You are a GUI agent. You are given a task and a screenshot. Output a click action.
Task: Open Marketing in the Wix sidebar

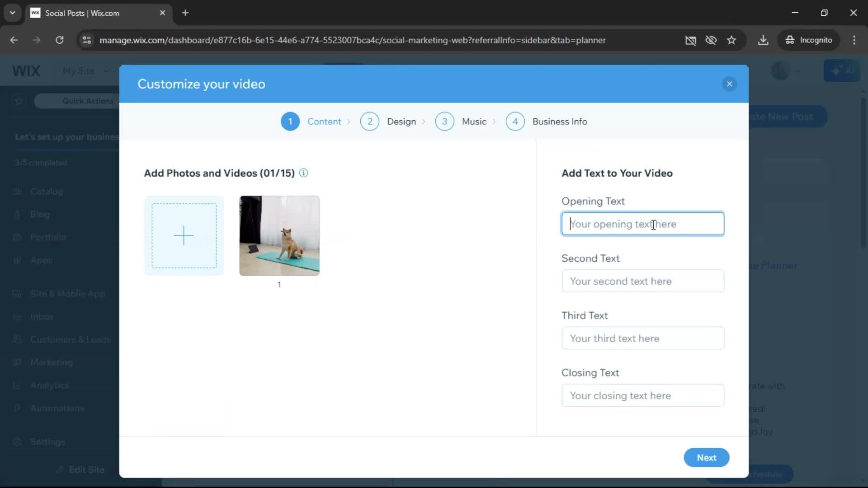click(x=51, y=362)
